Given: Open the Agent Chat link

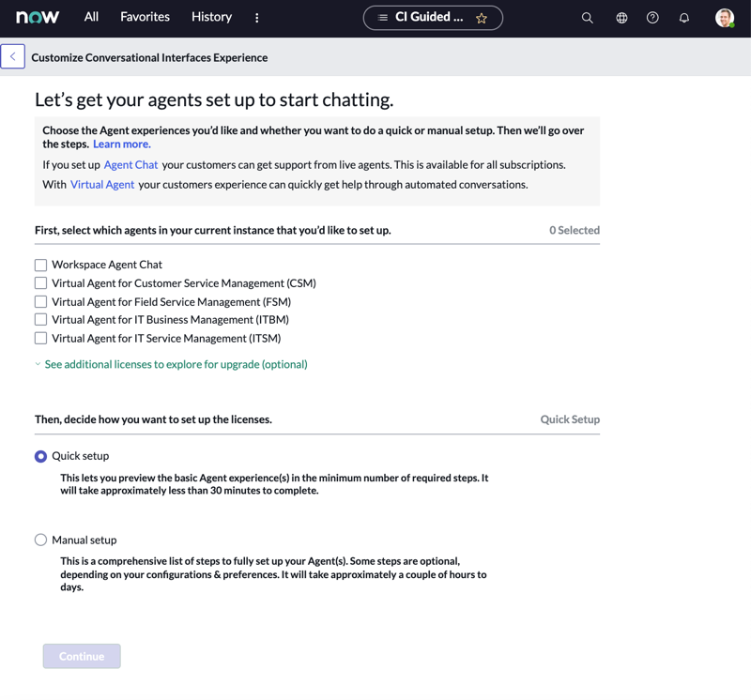Looking at the screenshot, I should 130,165.
